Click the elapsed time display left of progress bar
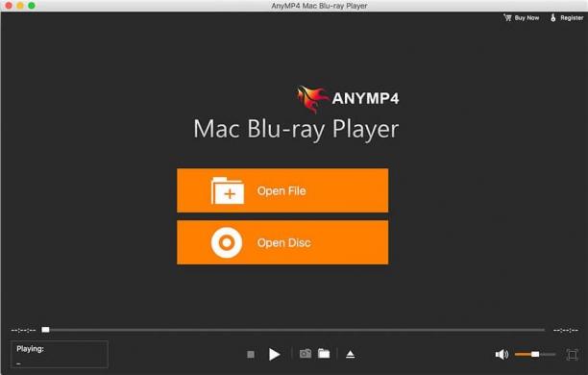 [23, 331]
